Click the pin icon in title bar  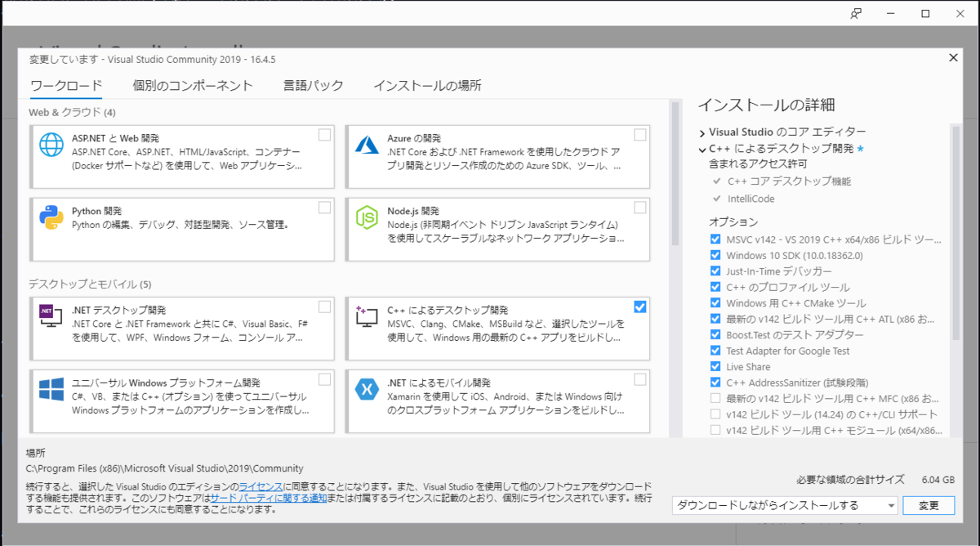pyautogui.click(x=856, y=14)
